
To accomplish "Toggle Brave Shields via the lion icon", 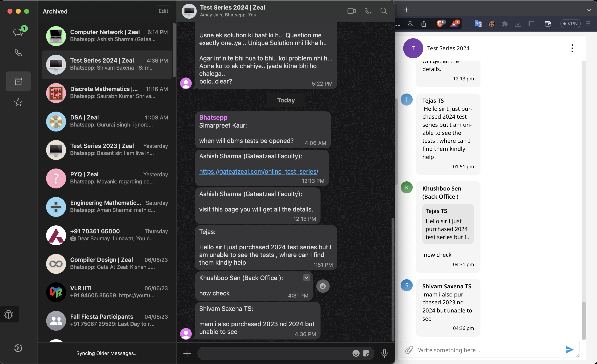I will point(440,24).
